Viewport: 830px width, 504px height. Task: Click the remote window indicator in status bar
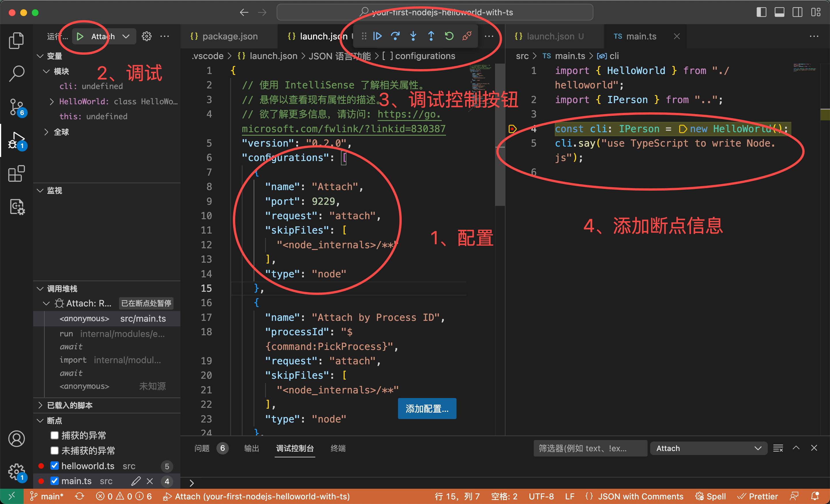click(12, 496)
